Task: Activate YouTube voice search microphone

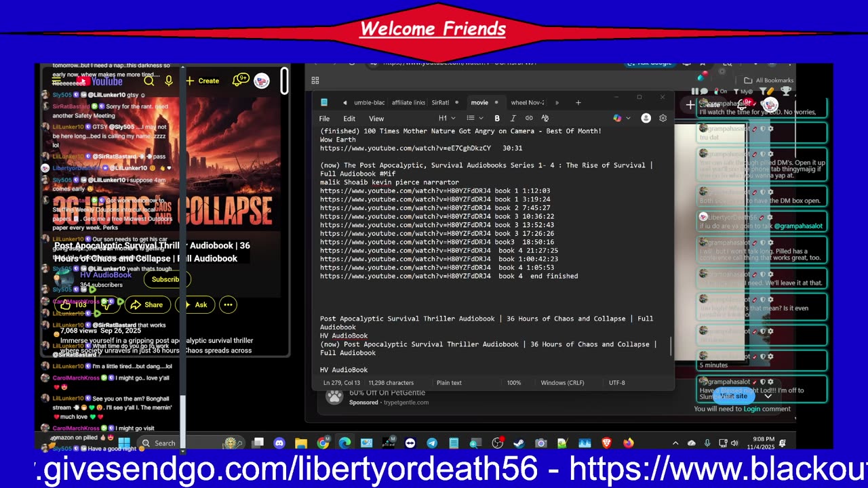Action: (x=169, y=81)
